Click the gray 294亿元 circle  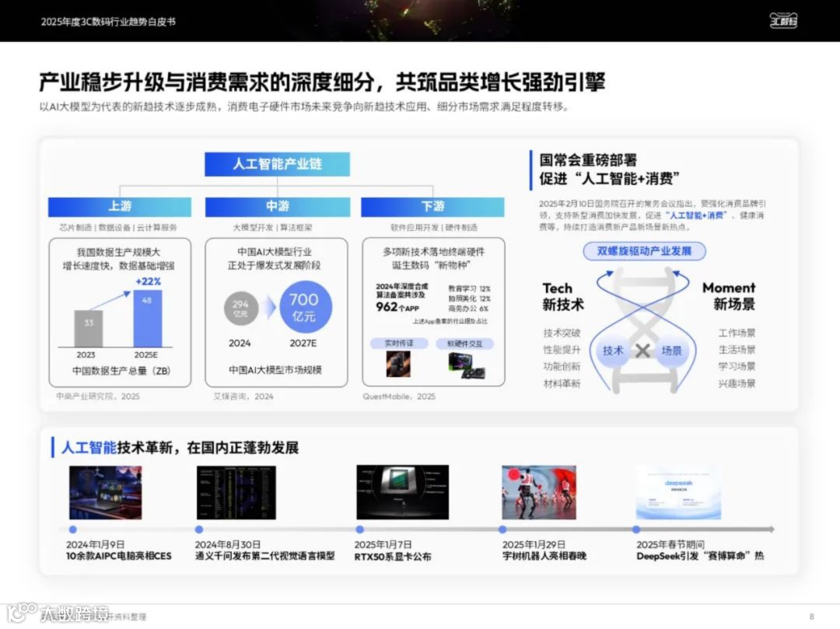(241, 309)
